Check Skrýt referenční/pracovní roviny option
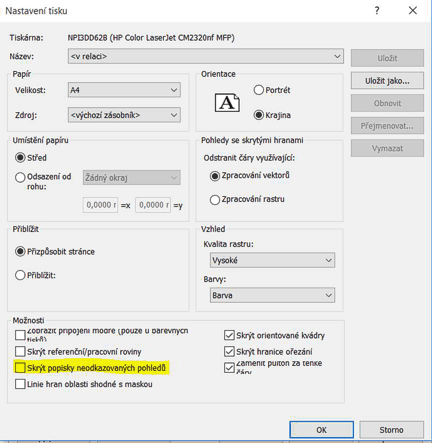432x443 pixels. point(20,351)
